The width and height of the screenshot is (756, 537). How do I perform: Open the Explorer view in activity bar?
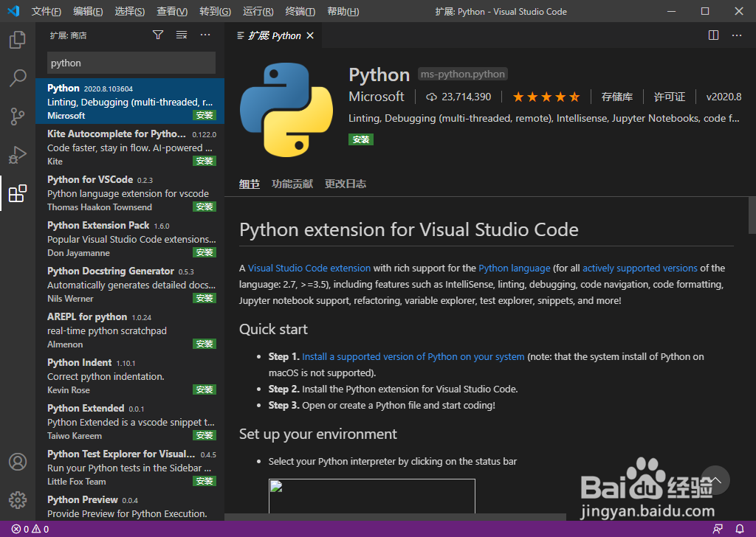click(x=18, y=40)
